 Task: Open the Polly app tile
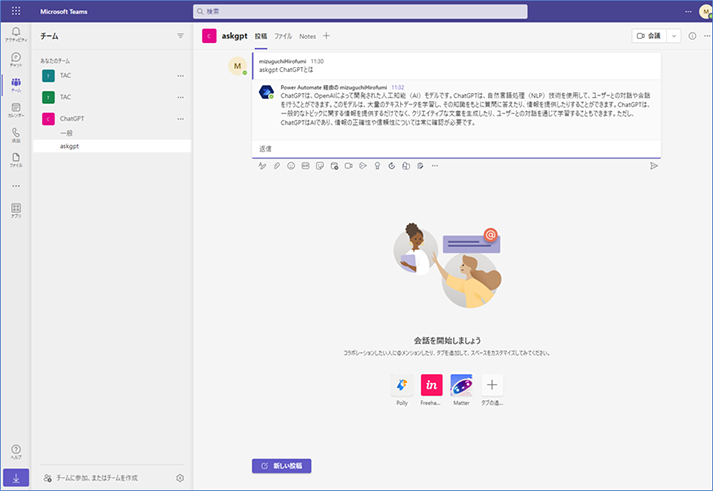(402, 385)
